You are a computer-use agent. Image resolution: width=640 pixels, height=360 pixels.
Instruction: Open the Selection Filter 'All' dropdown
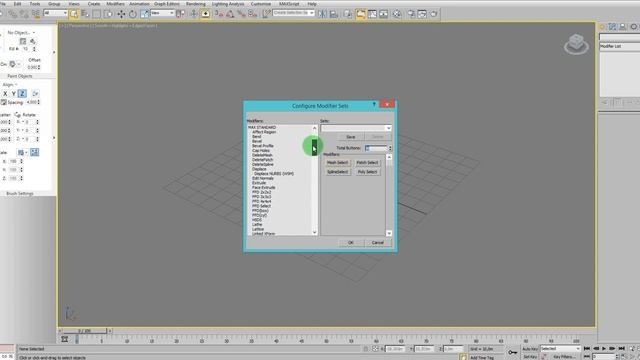click(x=56, y=13)
